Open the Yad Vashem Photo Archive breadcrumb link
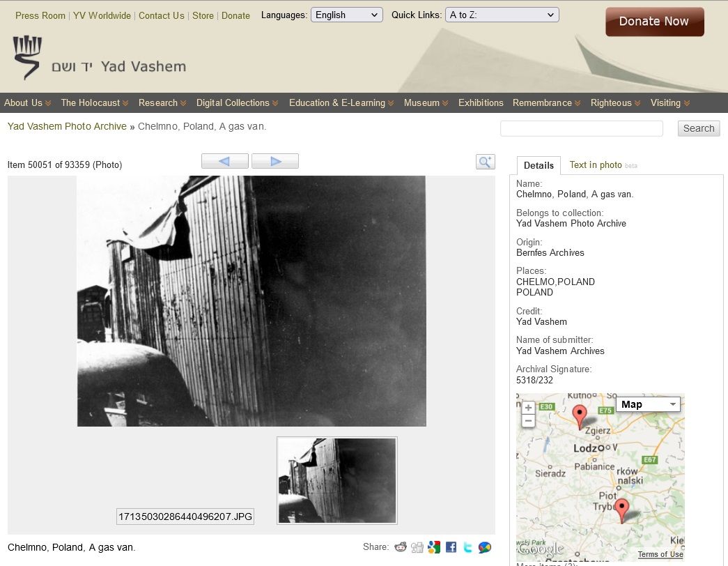728x566 pixels. [x=67, y=126]
